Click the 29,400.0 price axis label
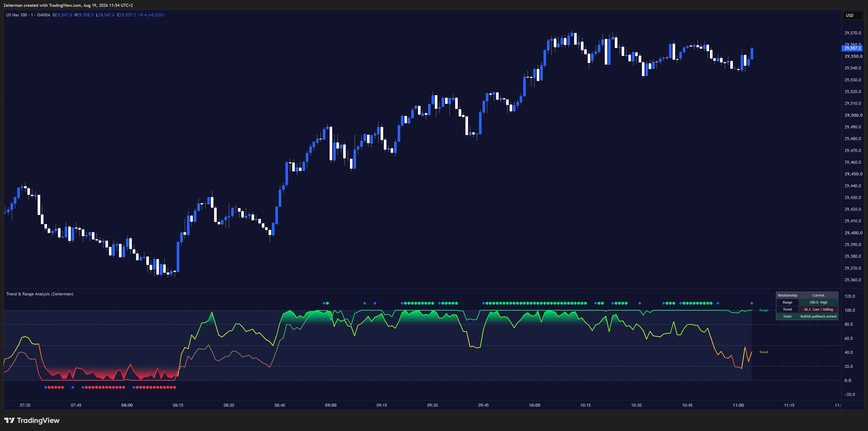The width and height of the screenshot is (868, 431). click(x=853, y=233)
